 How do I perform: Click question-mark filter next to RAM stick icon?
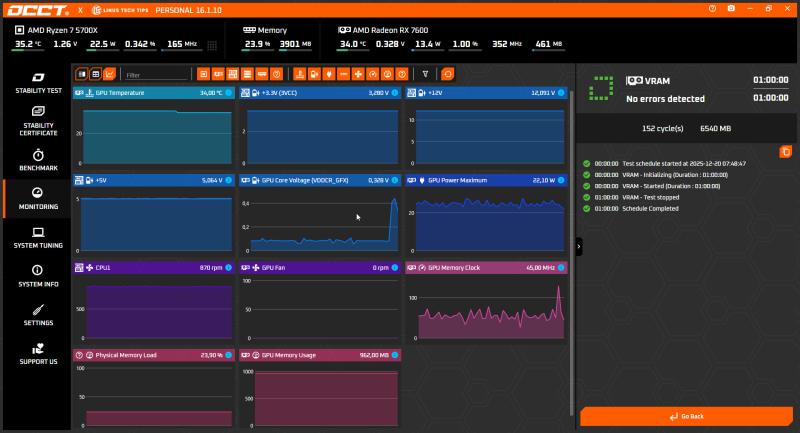click(277, 74)
